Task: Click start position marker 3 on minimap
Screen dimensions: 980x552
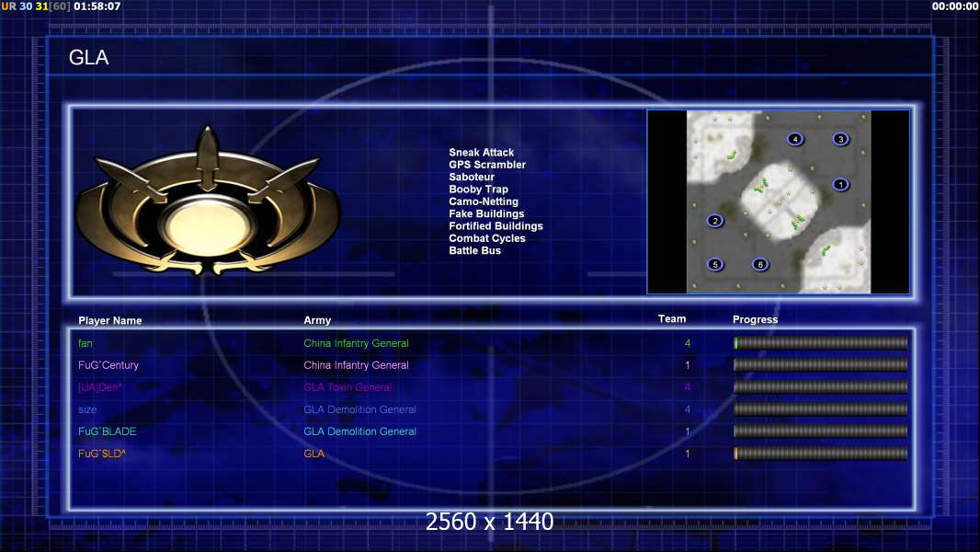Action: coord(840,139)
